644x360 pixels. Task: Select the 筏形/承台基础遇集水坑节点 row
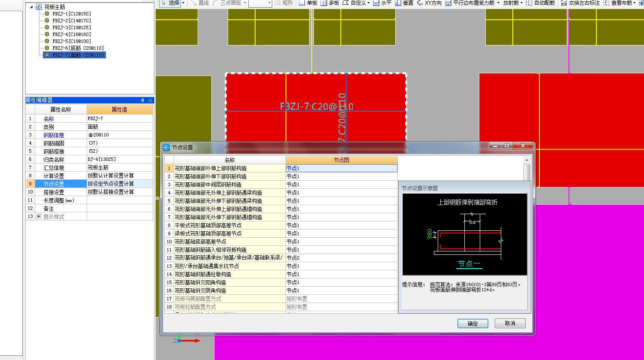[281, 266]
